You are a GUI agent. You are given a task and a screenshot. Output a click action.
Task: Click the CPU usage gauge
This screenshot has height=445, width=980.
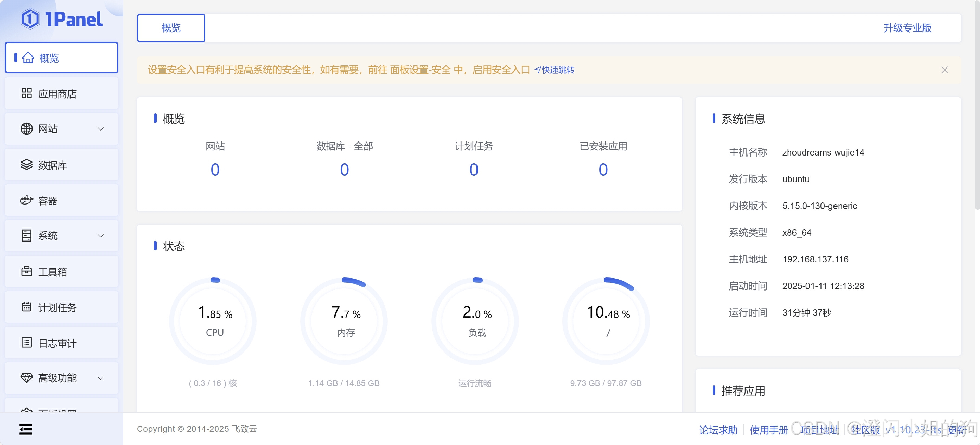click(215, 321)
